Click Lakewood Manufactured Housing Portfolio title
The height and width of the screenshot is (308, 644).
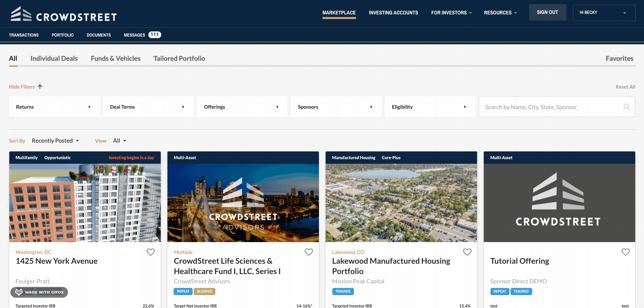click(x=391, y=266)
